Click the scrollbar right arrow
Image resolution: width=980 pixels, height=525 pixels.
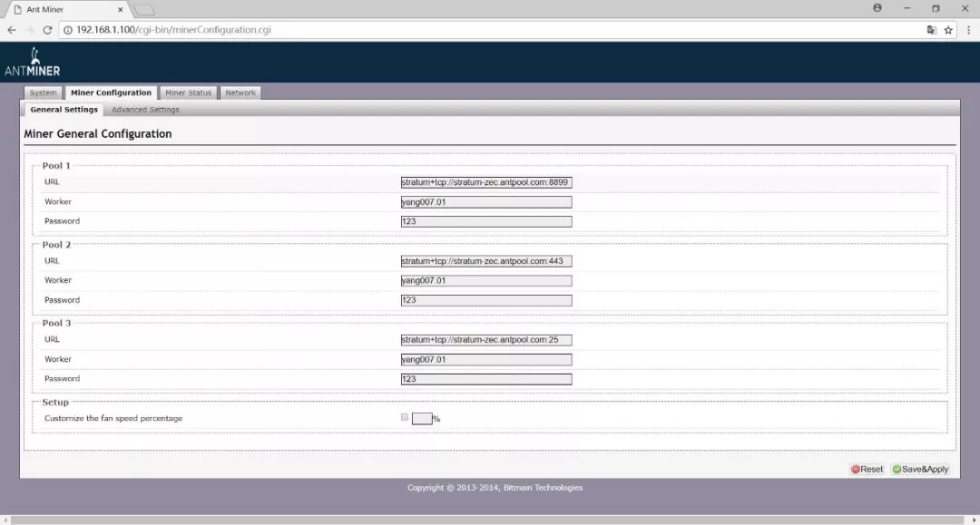(974, 520)
